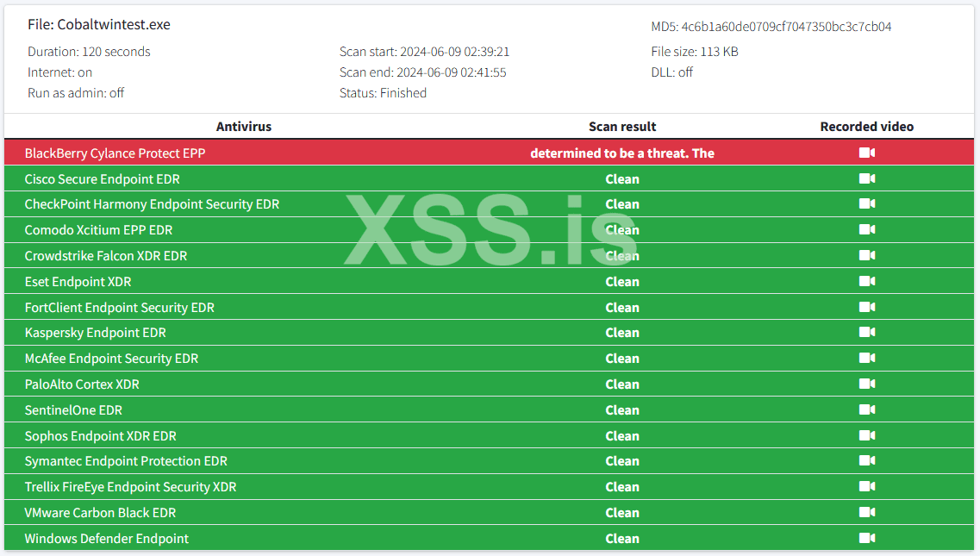Play recorded video for SentinelOne EDR
Screen dimensions: 980x556
pos(867,409)
